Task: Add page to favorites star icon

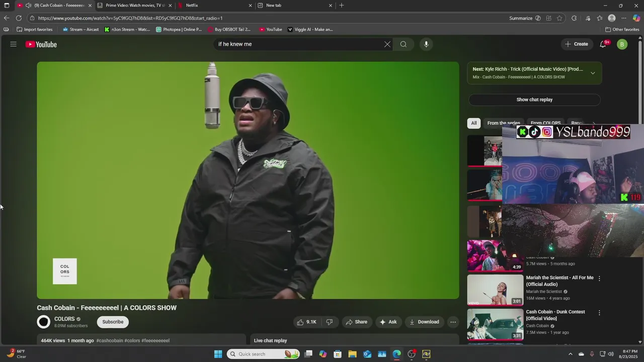Action: point(559,18)
